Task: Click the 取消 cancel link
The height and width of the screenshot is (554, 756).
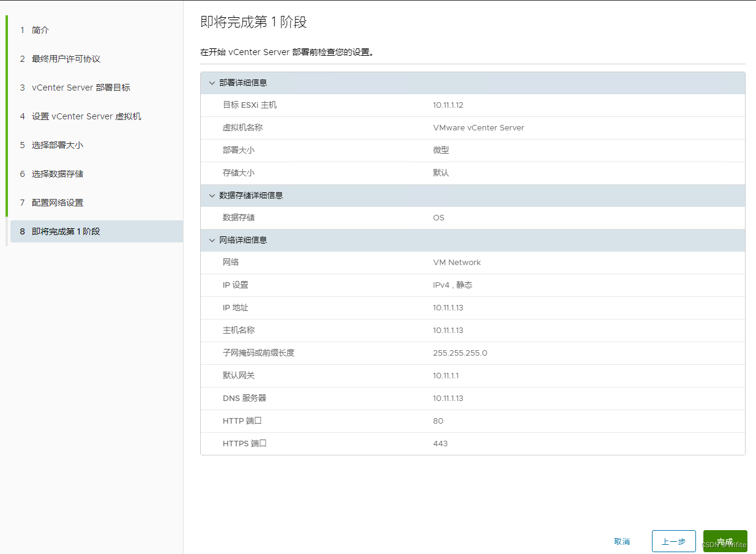Action: [x=622, y=542]
